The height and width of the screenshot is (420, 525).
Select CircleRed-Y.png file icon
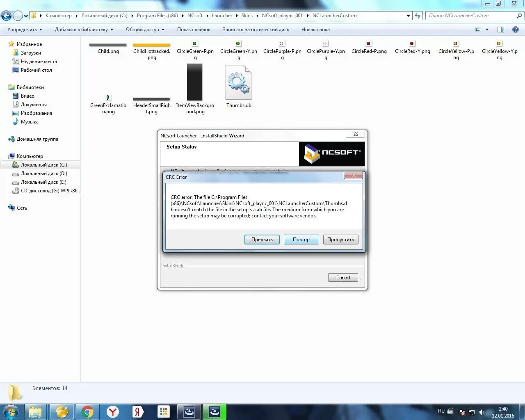tap(412, 43)
